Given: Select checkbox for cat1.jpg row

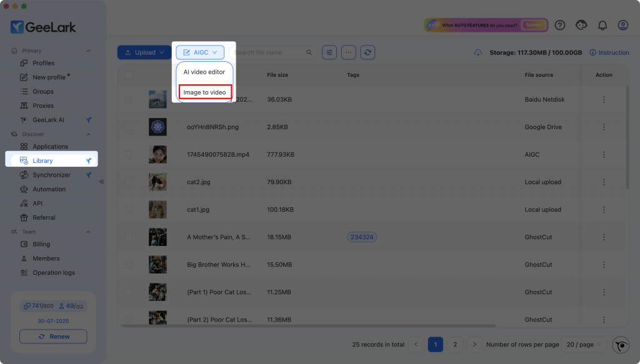Looking at the screenshot, I should pyautogui.click(x=129, y=210).
